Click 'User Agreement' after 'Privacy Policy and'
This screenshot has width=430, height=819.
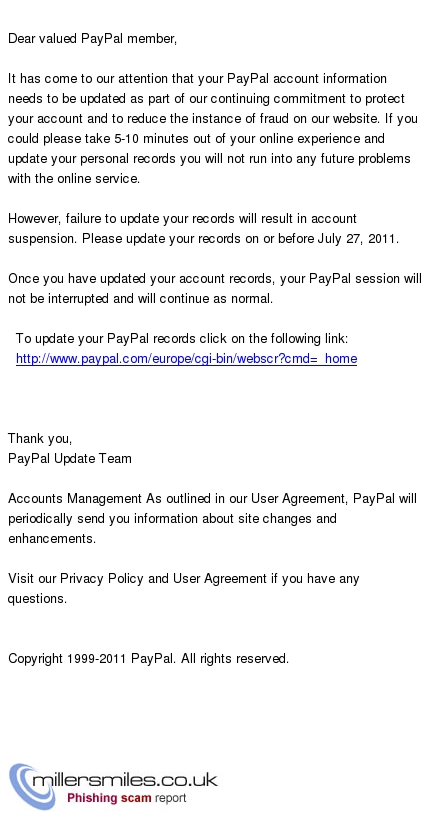pos(219,579)
